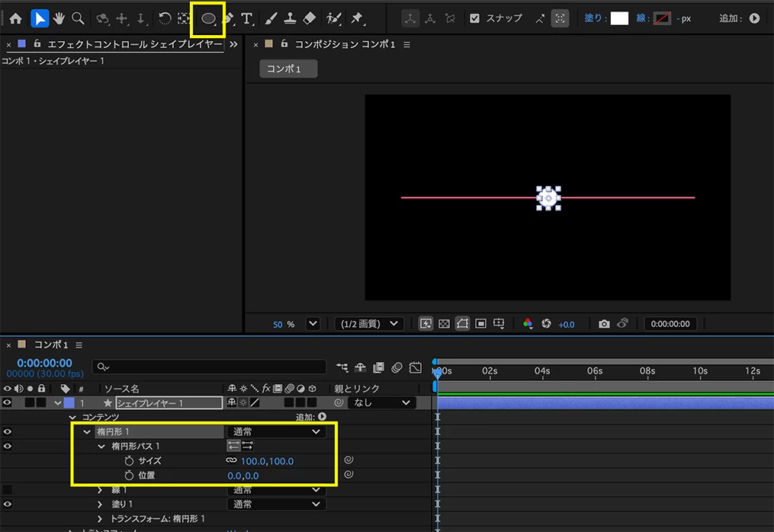Open the (1/2画質) resolution dropdown
This screenshot has height=532, width=774.
(369, 324)
